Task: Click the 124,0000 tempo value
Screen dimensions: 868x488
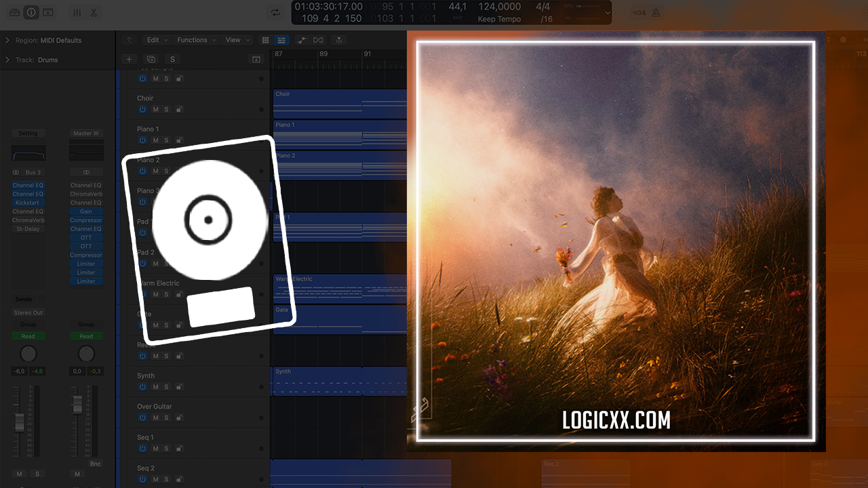Action: [500, 7]
